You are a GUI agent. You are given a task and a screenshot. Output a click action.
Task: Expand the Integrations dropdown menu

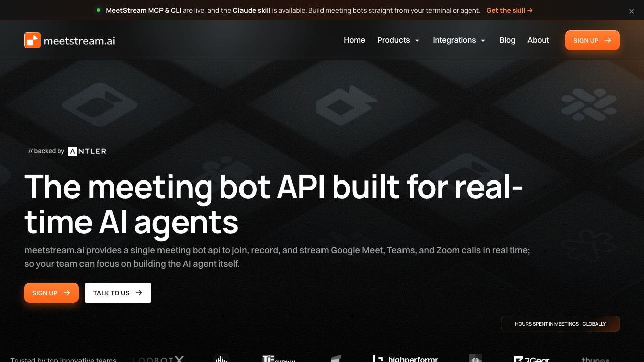(459, 40)
